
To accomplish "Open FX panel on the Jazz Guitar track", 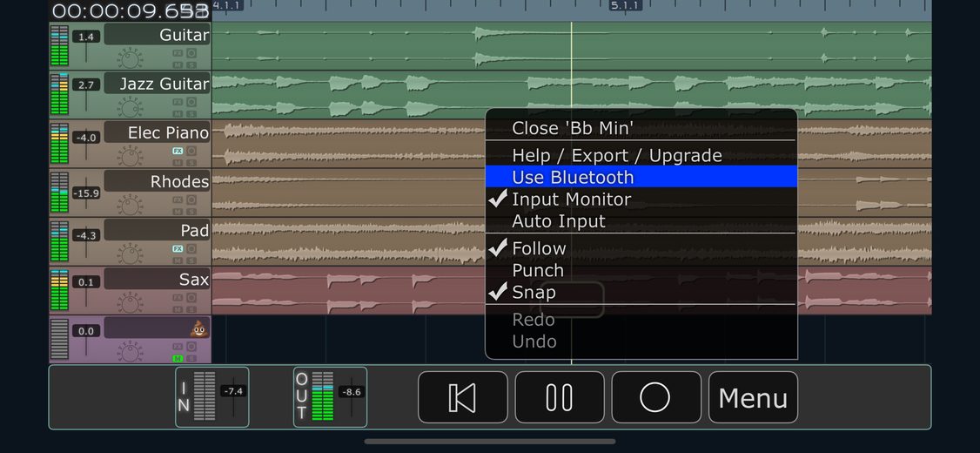I will [178, 102].
